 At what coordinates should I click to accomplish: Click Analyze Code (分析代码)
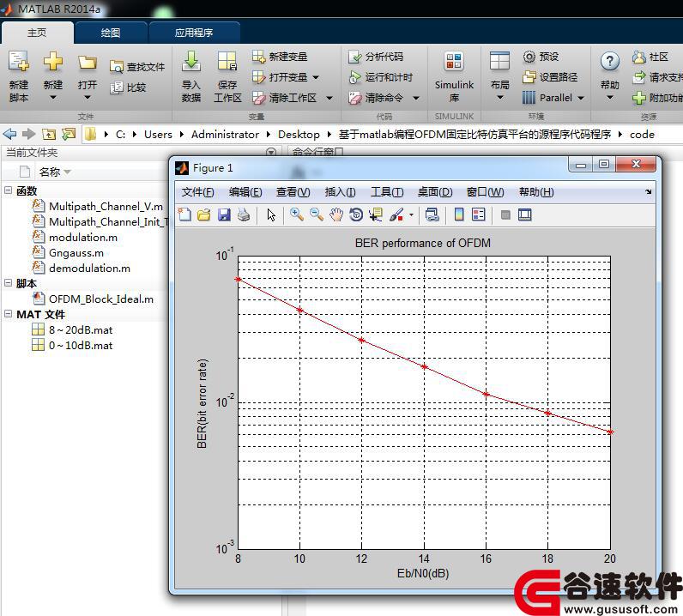point(376,57)
